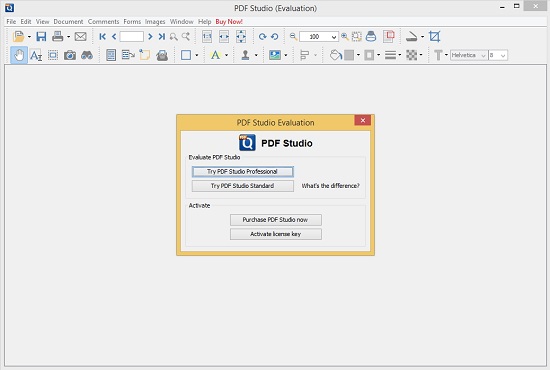Jump to the last page
This screenshot has width=550, height=370.
pos(161,36)
